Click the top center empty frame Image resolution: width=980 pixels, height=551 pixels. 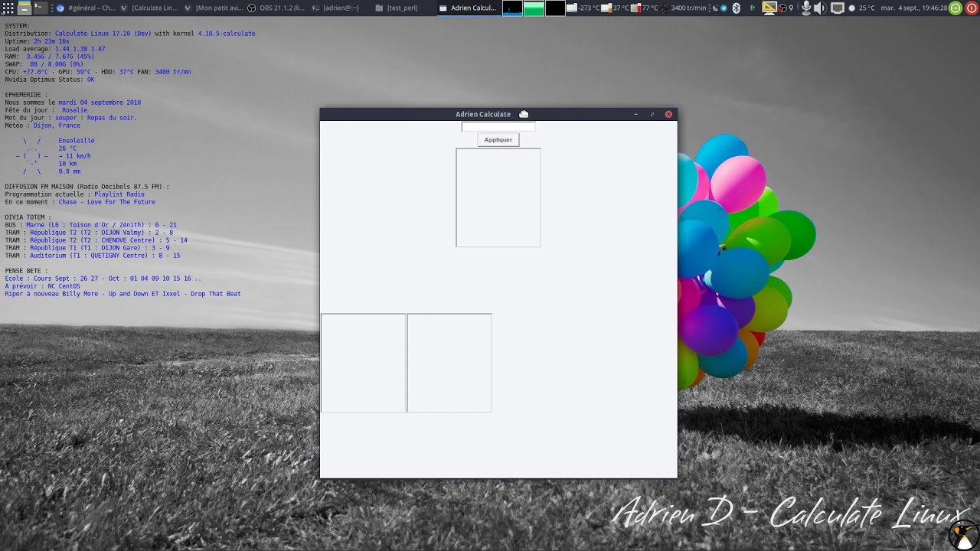point(498,197)
